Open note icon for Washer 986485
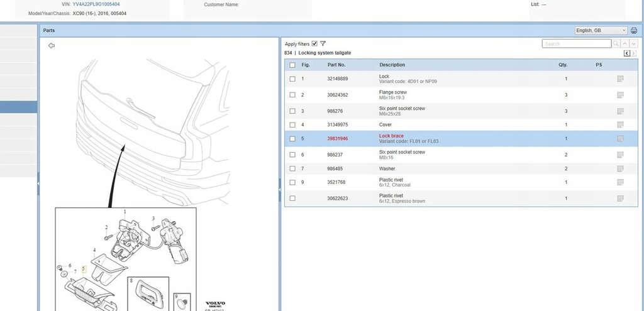644x311 pixels. [620, 168]
